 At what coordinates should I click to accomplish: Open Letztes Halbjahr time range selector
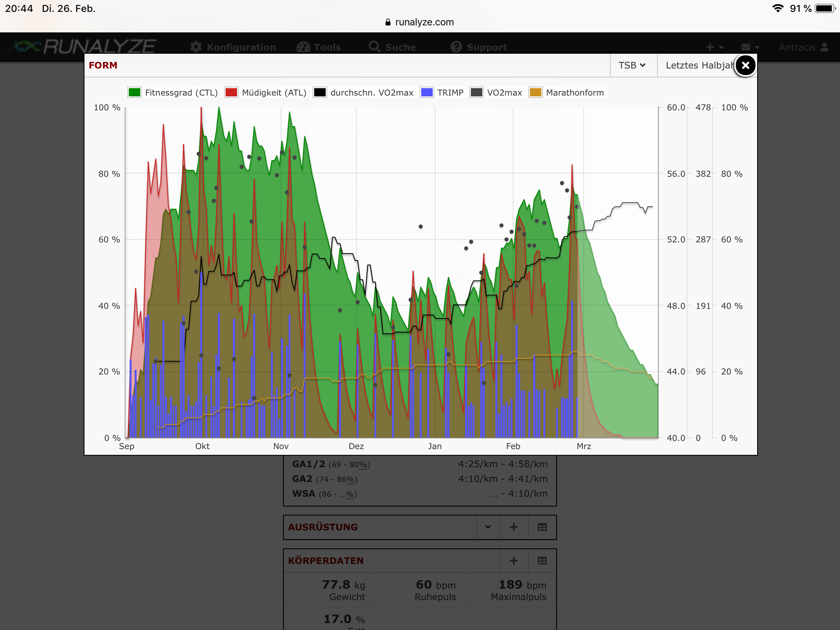(x=697, y=65)
